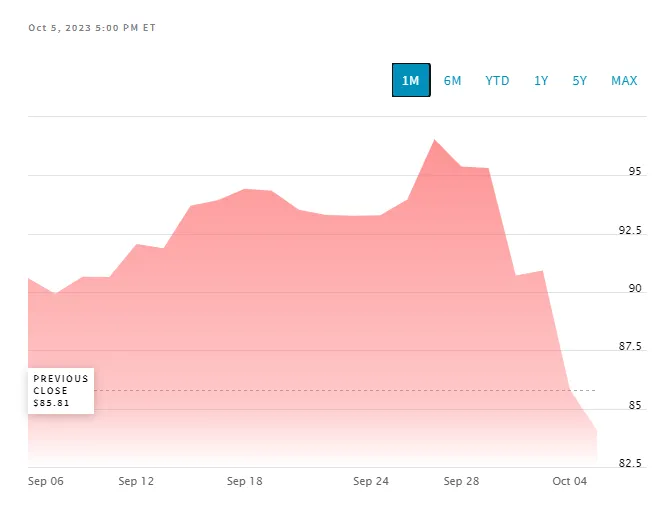Image resolution: width=671 pixels, height=516 pixels.
Task: Click the Sep 28 axis date
Action: (x=461, y=481)
